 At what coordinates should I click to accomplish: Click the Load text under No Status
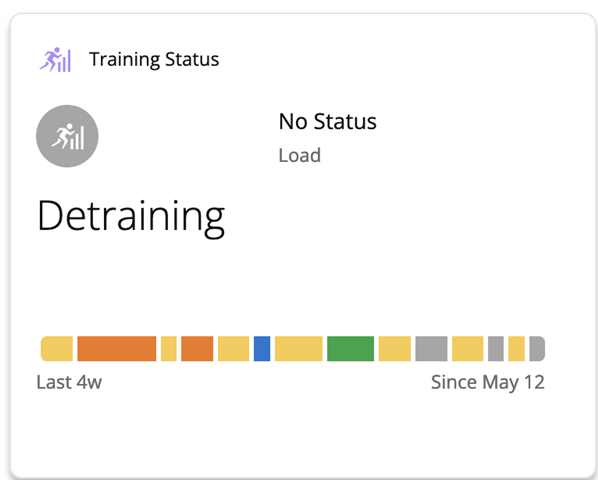300,156
